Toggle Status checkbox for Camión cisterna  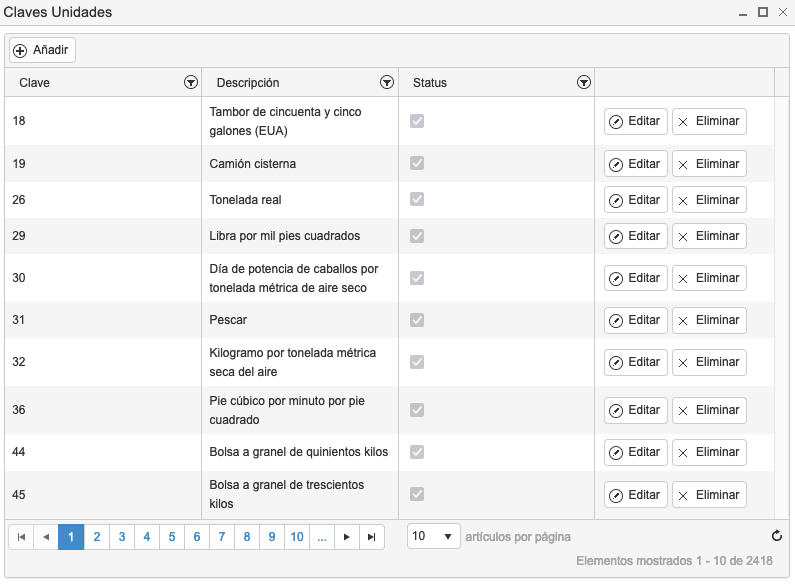pyautogui.click(x=417, y=163)
